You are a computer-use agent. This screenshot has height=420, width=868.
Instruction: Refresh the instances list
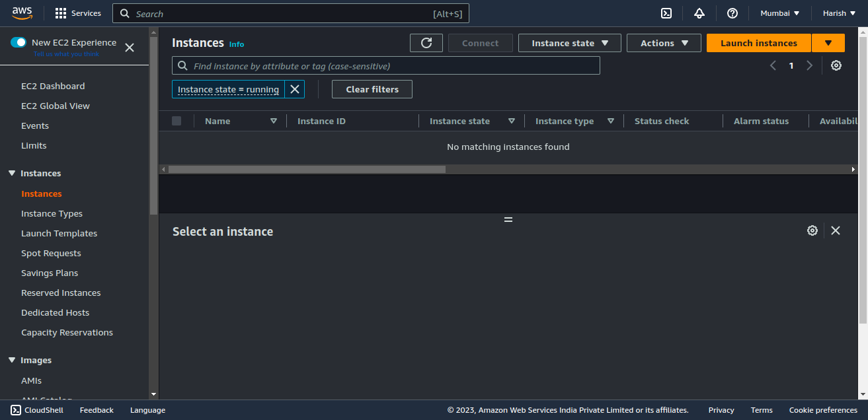(x=426, y=43)
